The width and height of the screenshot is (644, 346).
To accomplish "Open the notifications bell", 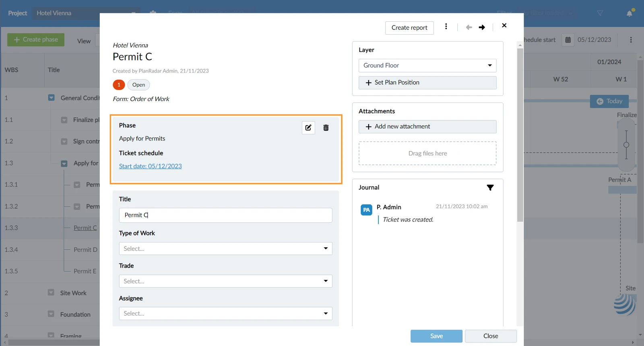I will click(630, 13).
